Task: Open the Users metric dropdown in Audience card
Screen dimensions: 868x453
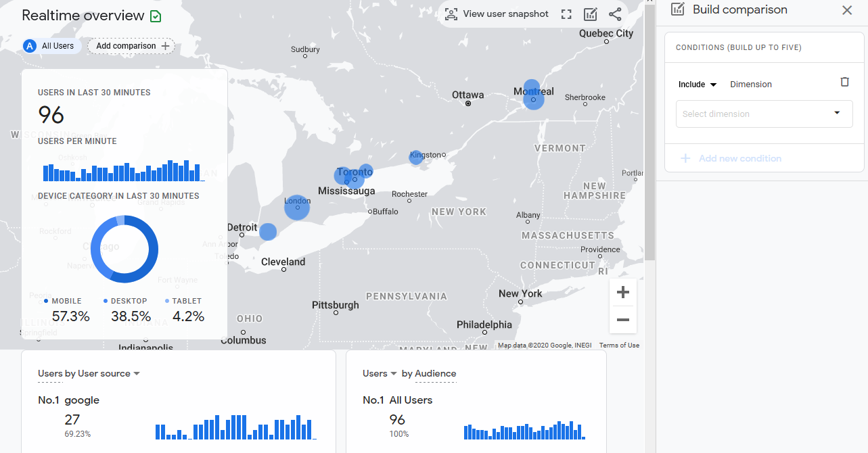Action: (x=380, y=374)
